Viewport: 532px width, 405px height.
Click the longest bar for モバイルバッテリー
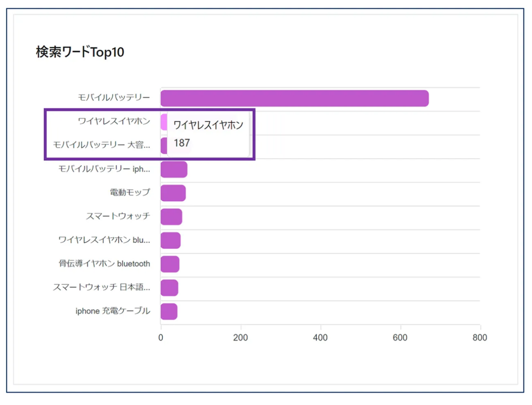294,98
